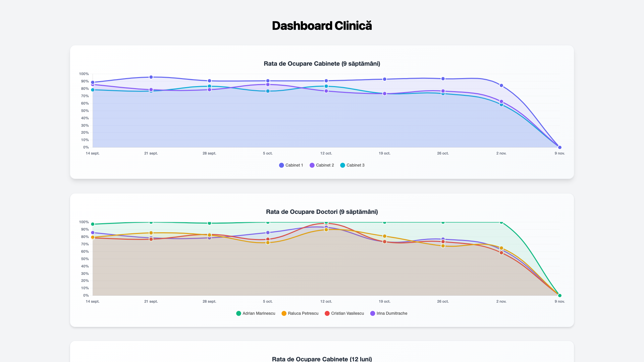Click Raluca Petrescu point at 26 oct.
This screenshot has width=644, height=362.
(x=443, y=246)
